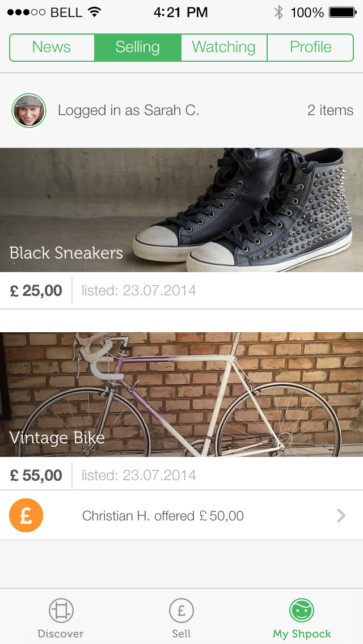Open the Watching tab
The width and height of the screenshot is (363, 644).
(223, 48)
